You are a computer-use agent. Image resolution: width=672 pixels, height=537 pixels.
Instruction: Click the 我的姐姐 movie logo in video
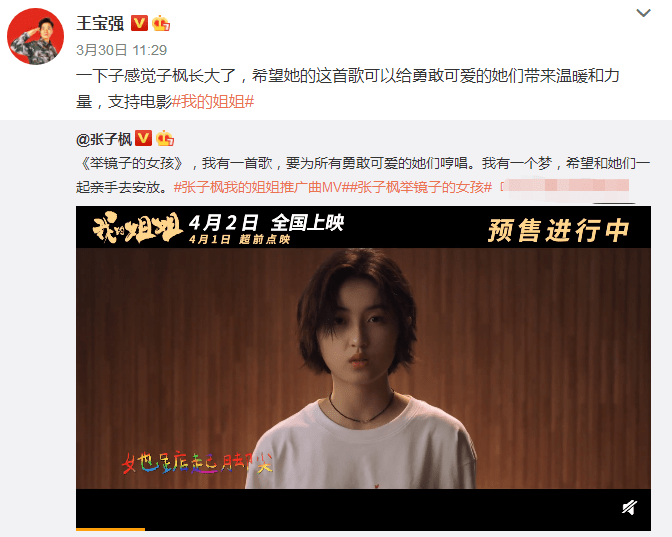pos(138,227)
